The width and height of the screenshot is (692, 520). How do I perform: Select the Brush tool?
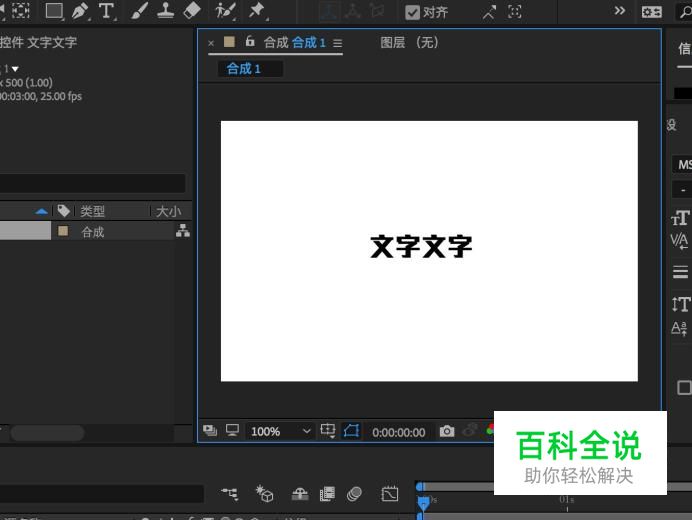139,11
